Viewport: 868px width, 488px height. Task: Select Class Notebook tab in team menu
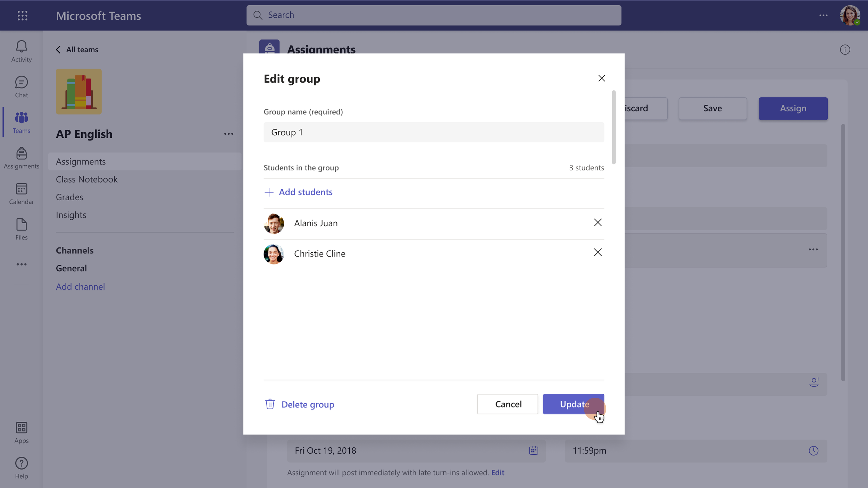pyautogui.click(x=87, y=179)
